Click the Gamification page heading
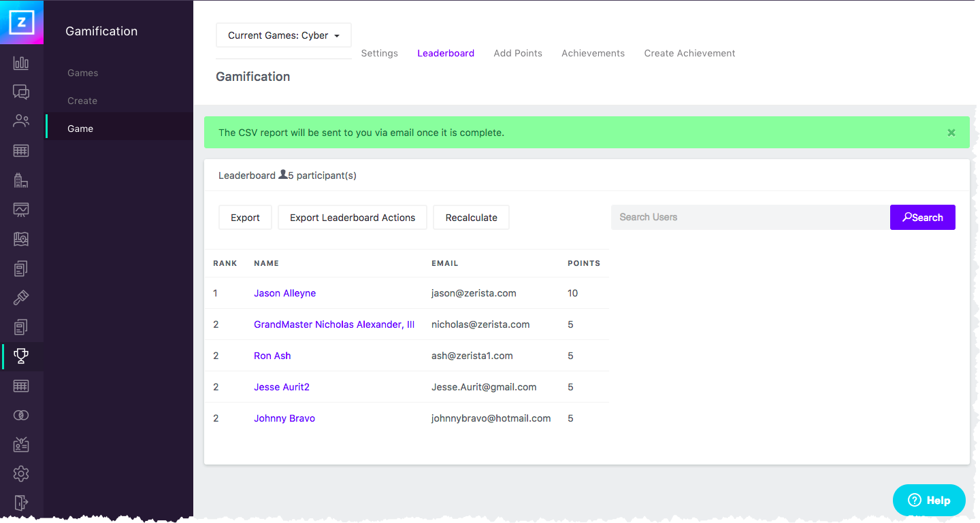The image size is (980, 523). (253, 77)
